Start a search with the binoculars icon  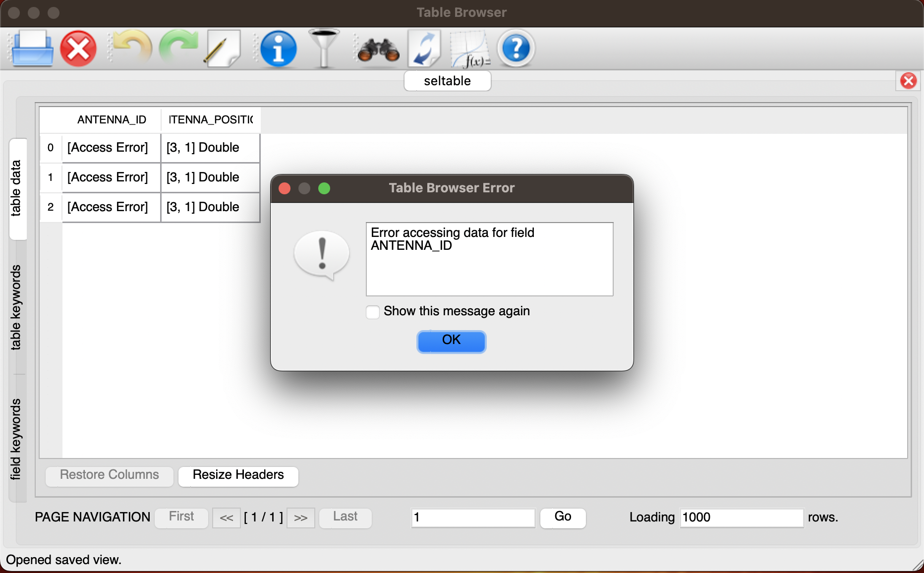click(x=377, y=48)
